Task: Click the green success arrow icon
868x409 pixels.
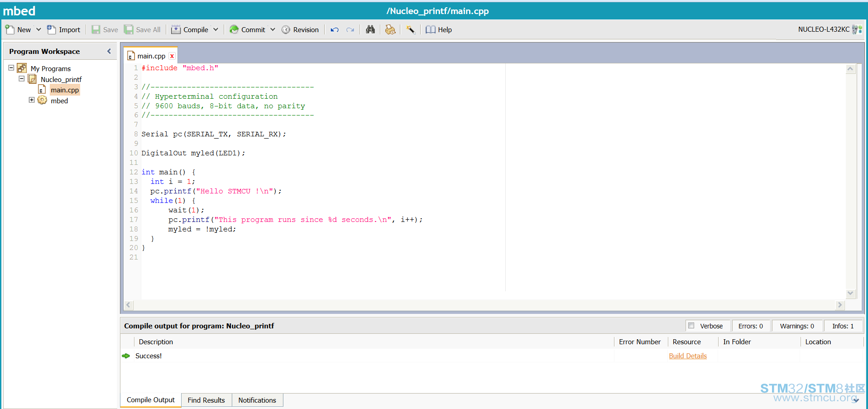Action: tap(126, 356)
